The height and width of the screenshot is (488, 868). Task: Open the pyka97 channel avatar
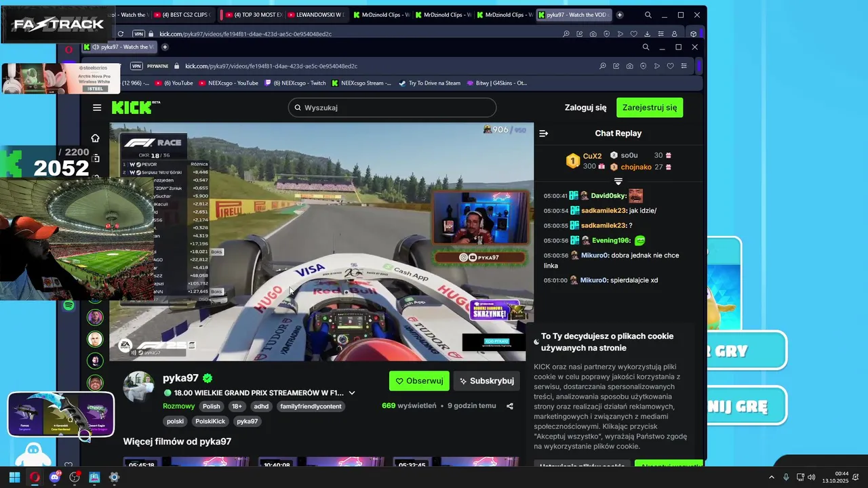pos(138,387)
